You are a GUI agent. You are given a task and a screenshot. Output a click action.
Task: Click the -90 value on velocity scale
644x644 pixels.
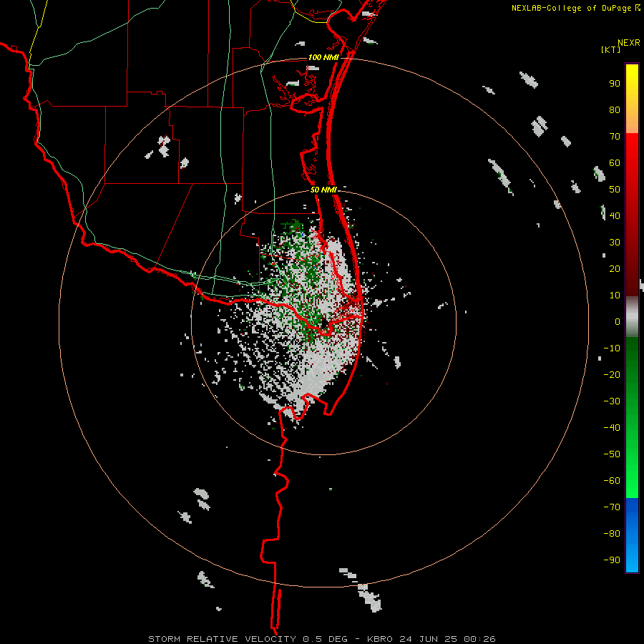click(x=612, y=560)
